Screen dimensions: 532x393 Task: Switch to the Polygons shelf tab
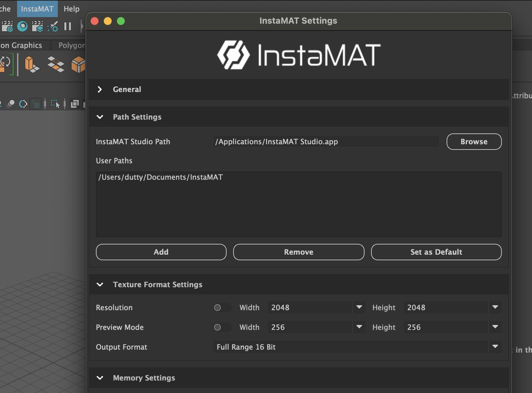pos(69,45)
